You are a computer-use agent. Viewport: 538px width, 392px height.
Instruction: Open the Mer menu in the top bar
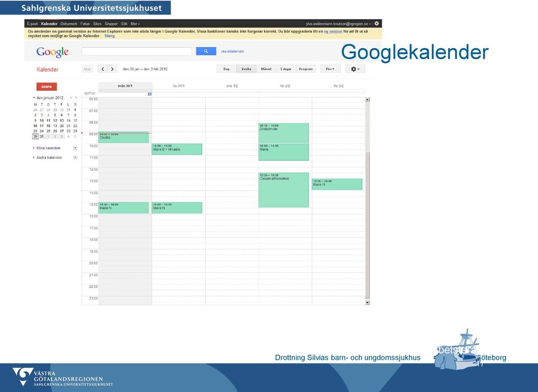coord(135,24)
